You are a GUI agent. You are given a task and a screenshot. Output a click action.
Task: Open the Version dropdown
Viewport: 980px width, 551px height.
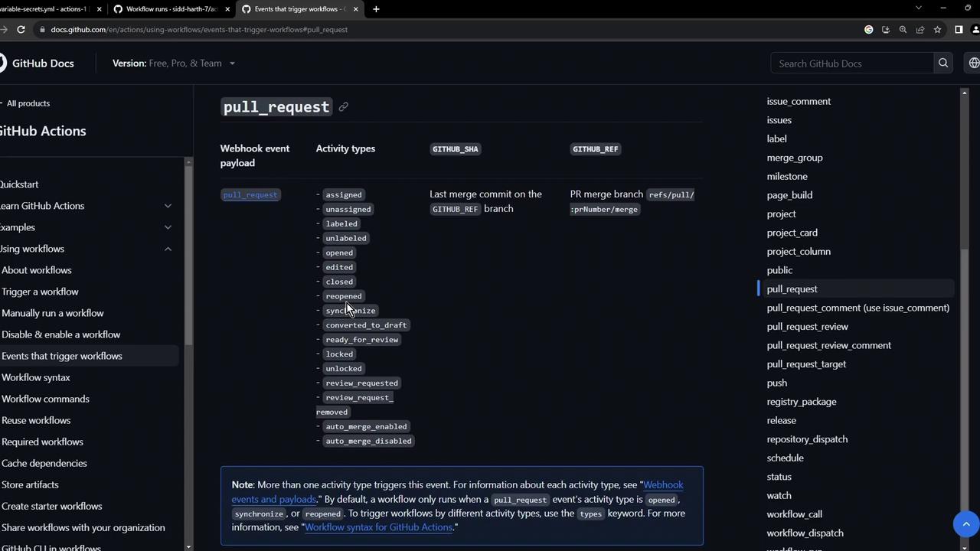pos(174,64)
